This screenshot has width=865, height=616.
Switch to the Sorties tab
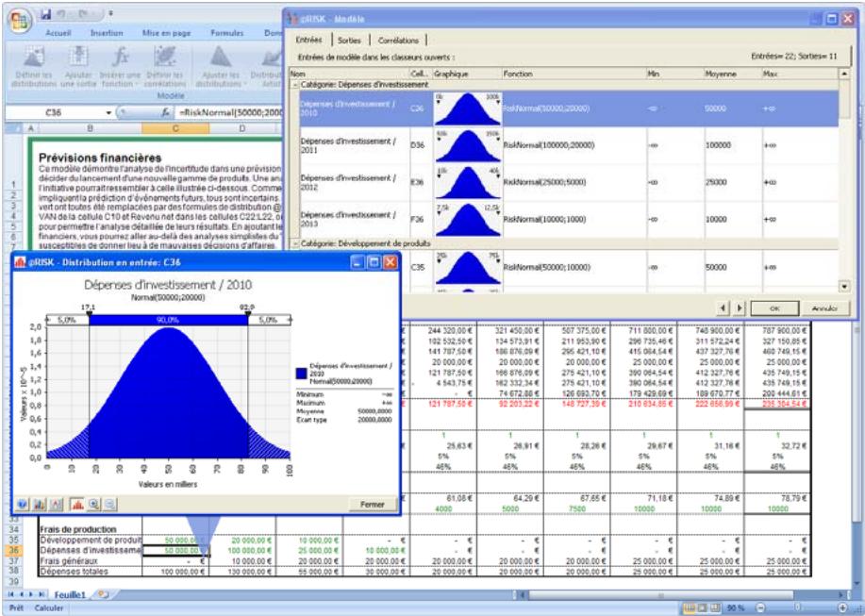click(x=350, y=41)
